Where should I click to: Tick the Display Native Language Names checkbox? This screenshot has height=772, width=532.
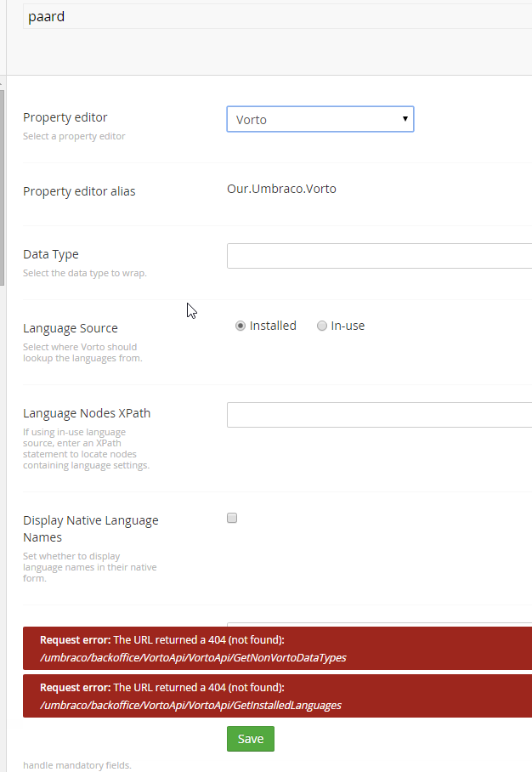pos(232,518)
